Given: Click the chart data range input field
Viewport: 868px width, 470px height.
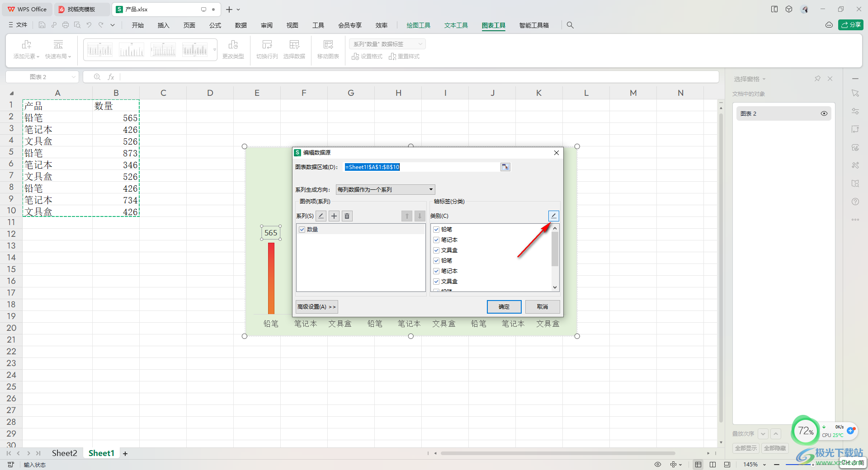Looking at the screenshot, I should click(422, 167).
